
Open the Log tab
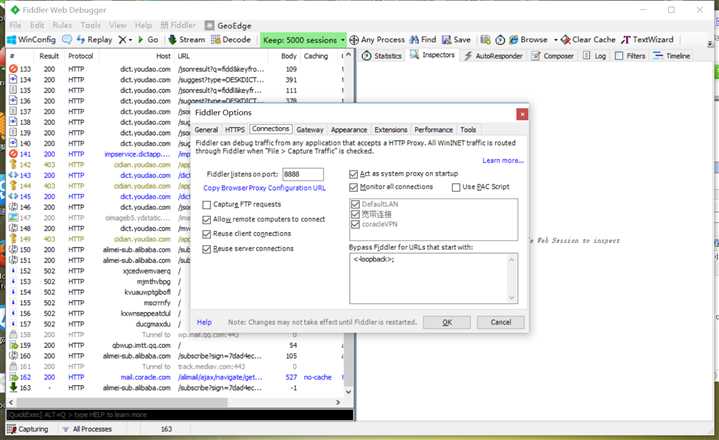pyautogui.click(x=594, y=56)
